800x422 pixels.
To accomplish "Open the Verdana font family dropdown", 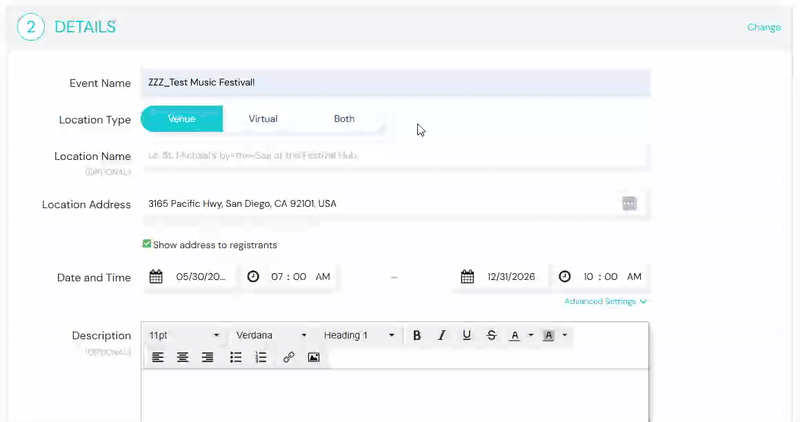I will (271, 335).
